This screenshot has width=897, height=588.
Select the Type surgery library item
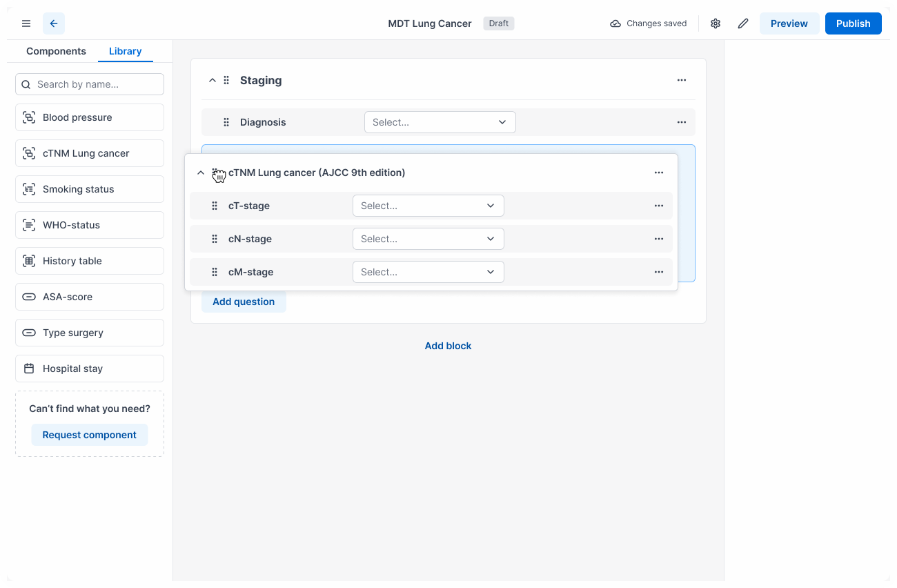(90, 333)
